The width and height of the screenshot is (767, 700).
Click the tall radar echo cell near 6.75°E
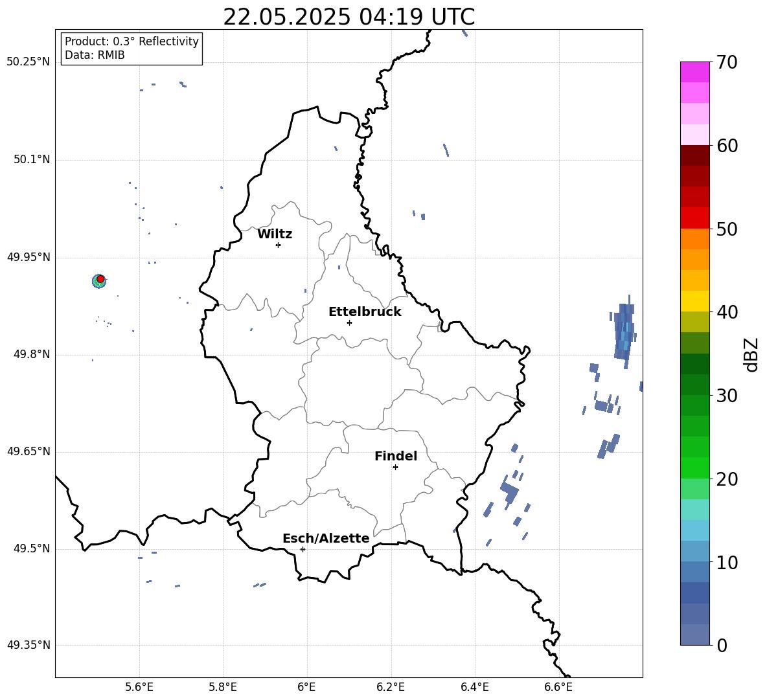point(624,332)
